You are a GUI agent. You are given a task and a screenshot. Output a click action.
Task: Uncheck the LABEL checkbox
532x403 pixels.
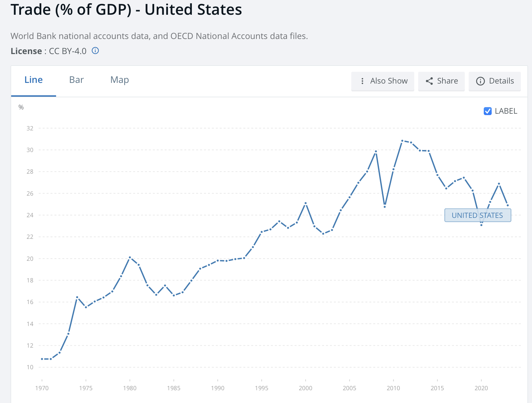[487, 111]
